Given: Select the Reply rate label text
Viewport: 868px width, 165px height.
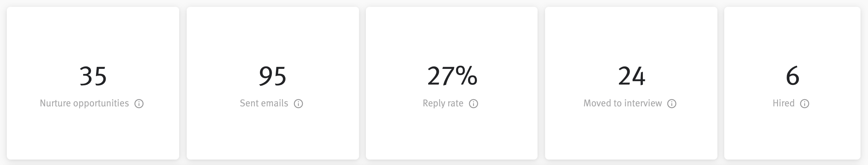Looking at the screenshot, I should tap(443, 103).
